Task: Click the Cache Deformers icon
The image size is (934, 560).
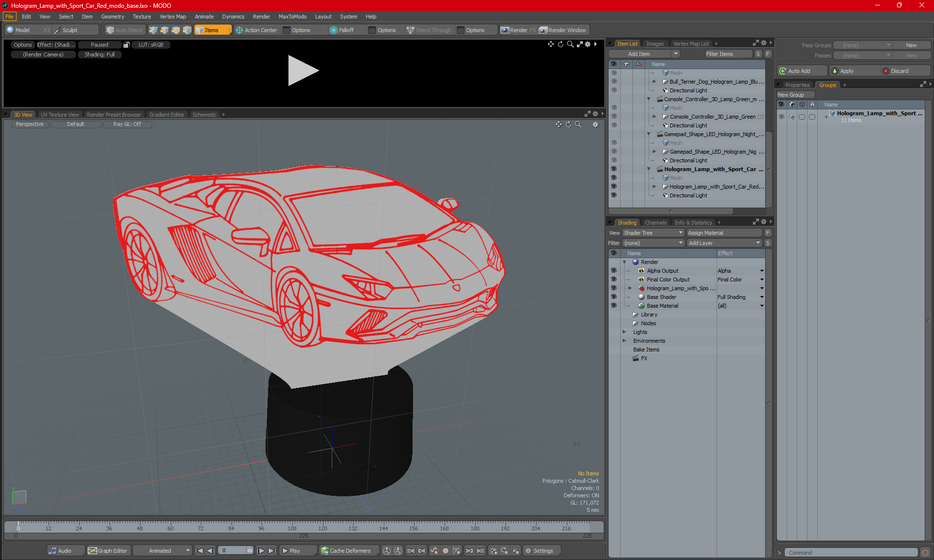Action: point(324,551)
